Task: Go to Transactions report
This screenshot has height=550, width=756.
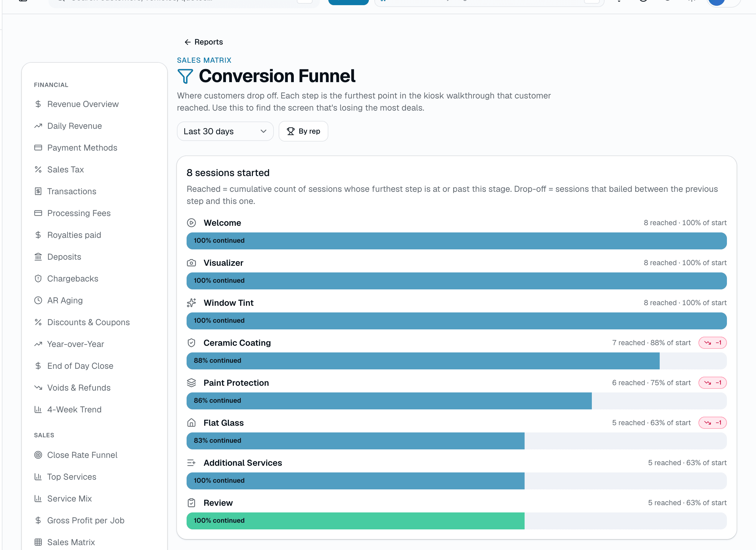Action: (72, 192)
